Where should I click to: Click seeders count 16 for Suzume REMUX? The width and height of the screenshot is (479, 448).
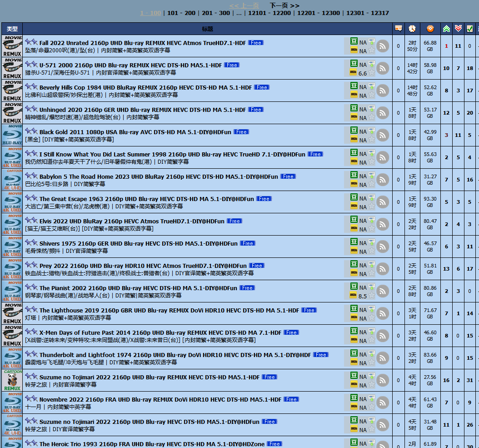point(446,380)
